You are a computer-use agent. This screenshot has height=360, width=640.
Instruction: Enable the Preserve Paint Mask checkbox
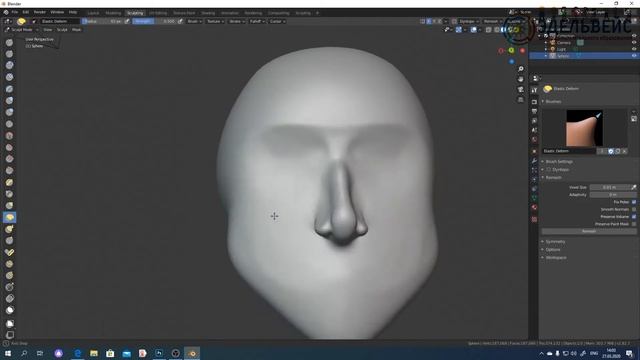coord(634,224)
